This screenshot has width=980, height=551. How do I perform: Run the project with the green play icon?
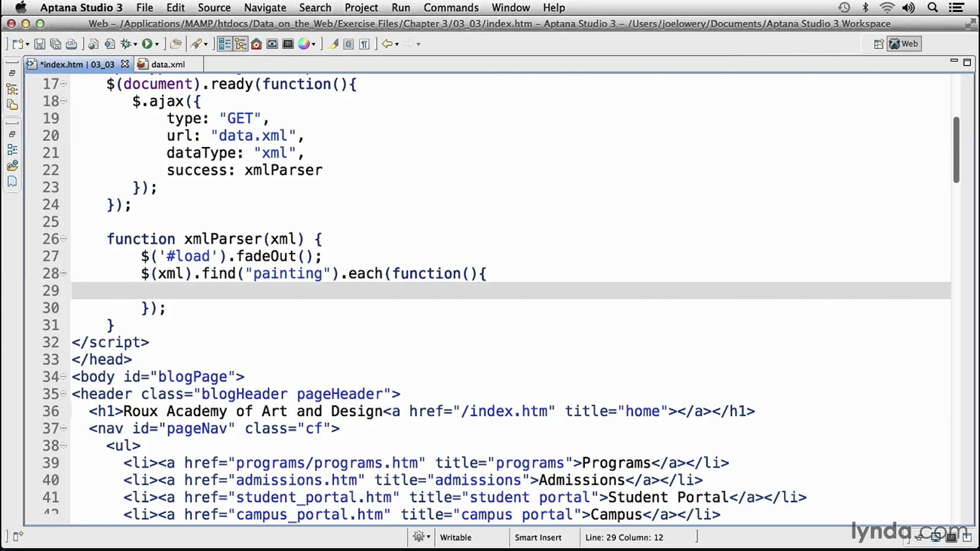click(x=147, y=44)
